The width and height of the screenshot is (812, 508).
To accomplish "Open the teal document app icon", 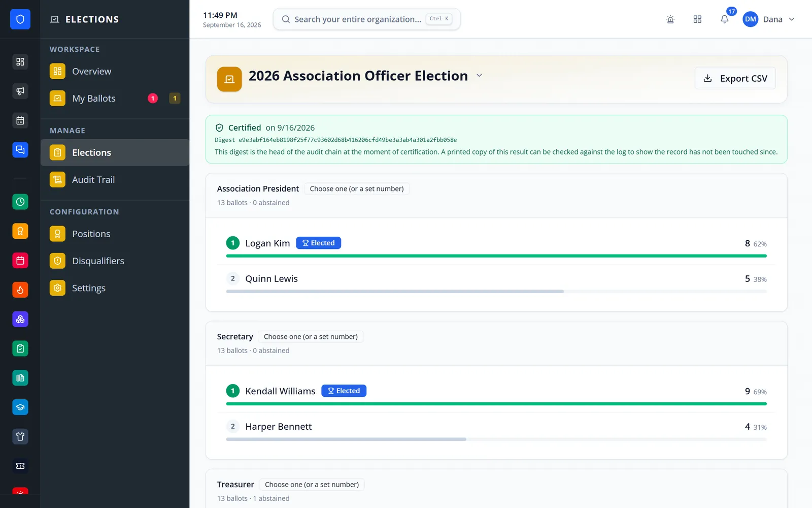I will coord(20,378).
